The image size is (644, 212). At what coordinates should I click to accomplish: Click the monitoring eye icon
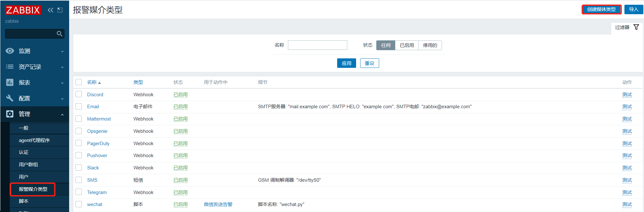click(10, 51)
